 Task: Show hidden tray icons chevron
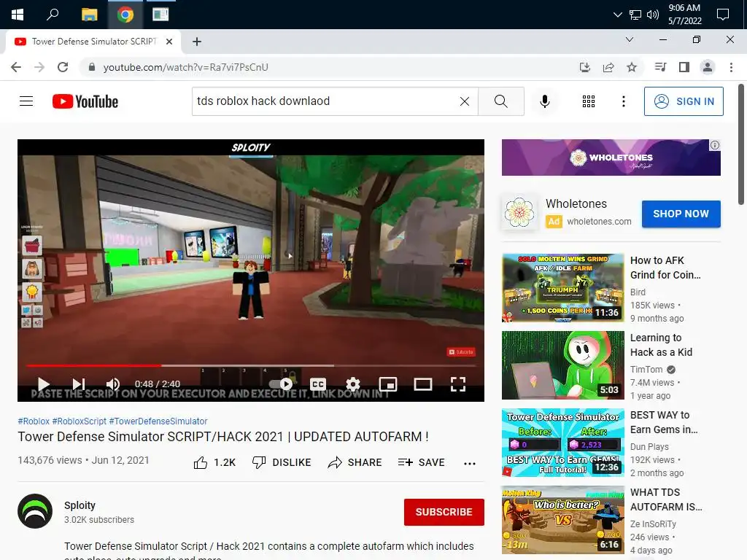pyautogui.click(x=617, y=15)
